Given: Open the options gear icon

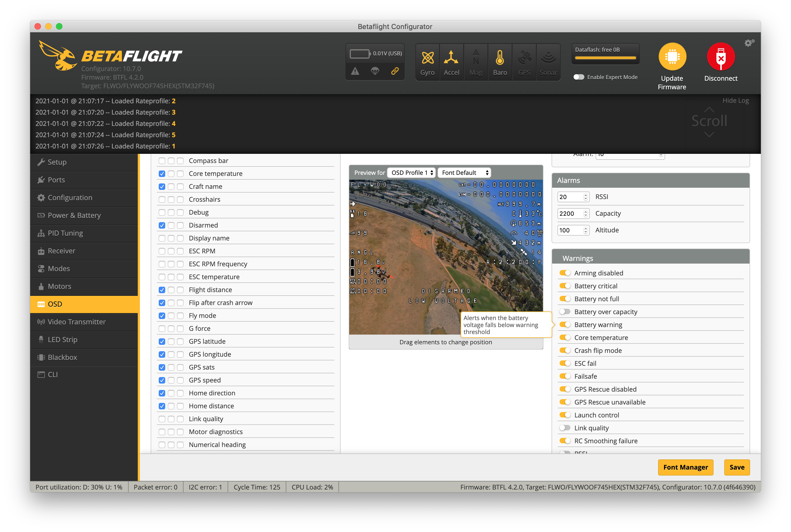Looking at the screenshot, I should coord(749,43).
